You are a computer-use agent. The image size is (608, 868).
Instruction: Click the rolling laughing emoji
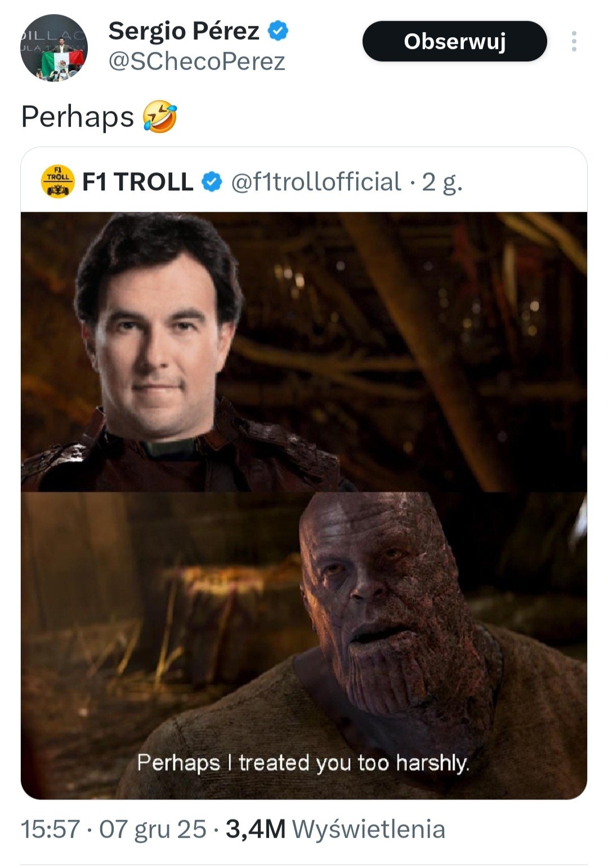(160, 117)
